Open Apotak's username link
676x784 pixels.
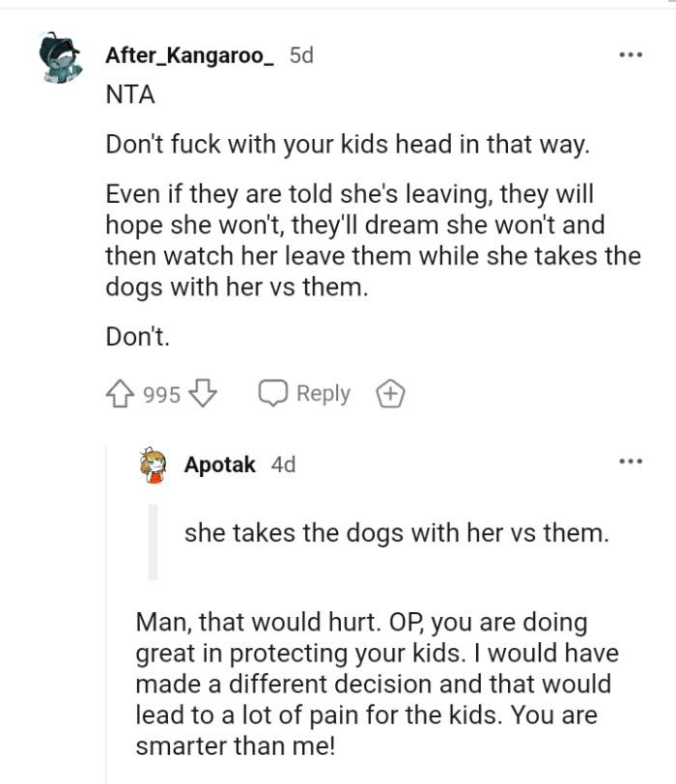[214, 464]
